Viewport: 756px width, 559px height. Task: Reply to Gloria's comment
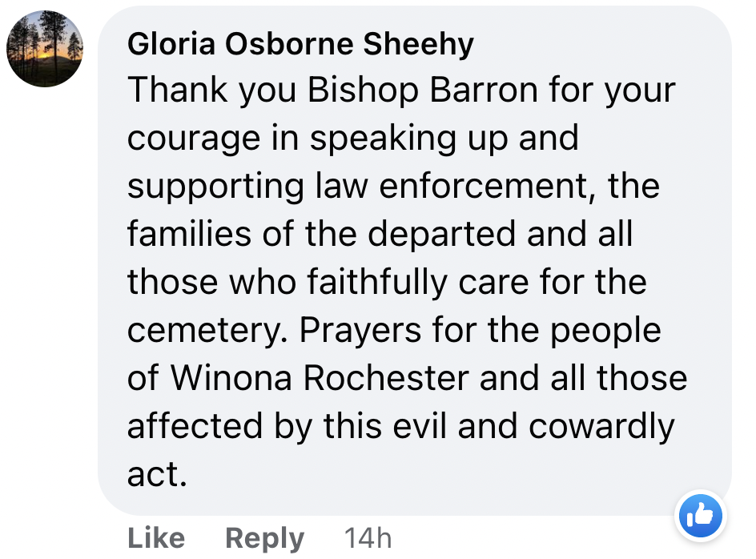(x=264, y=538)
